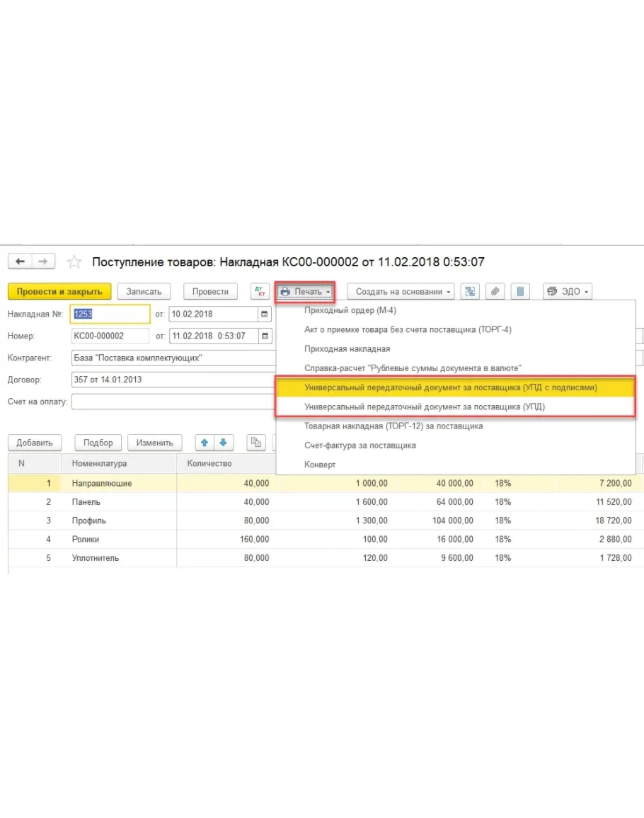Open the ЭДО dropdown menu
Viewport: 644px width, 818px height.
pos(567,291)
